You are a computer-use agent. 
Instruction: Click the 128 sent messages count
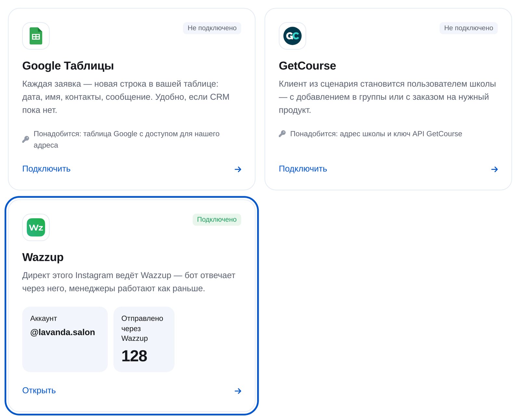[134, 356]
